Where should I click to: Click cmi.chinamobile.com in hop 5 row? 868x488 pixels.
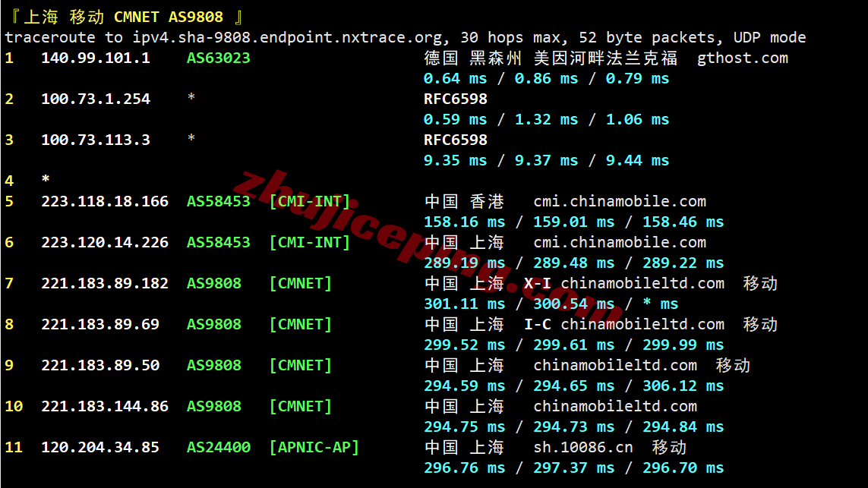[x=620, y=201]
